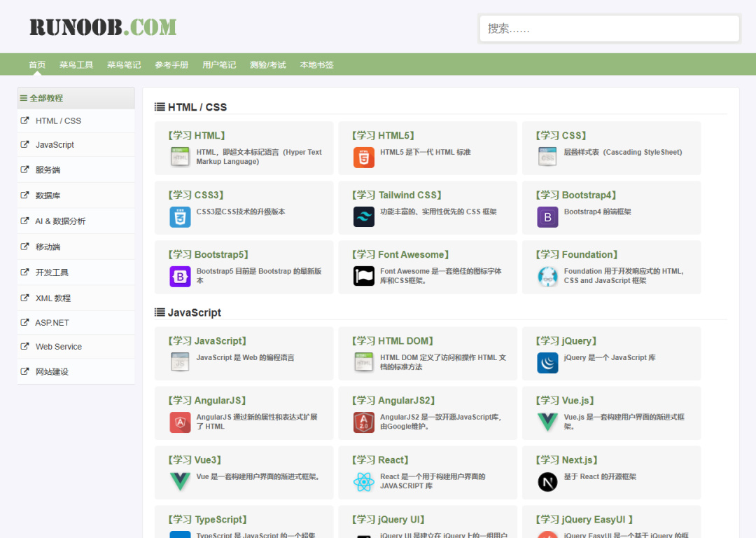Click the blue CSS3 shield icon
756x538 pixels.
tap(180, 216)
